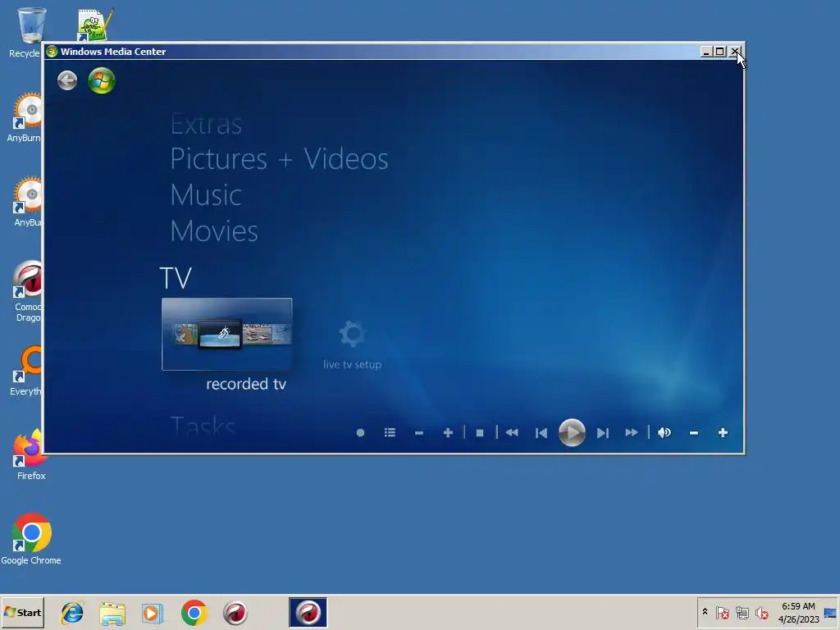This screenshot has height=630, width=840.
Task: Select the TV menu heading
Action: click(176, 278)
